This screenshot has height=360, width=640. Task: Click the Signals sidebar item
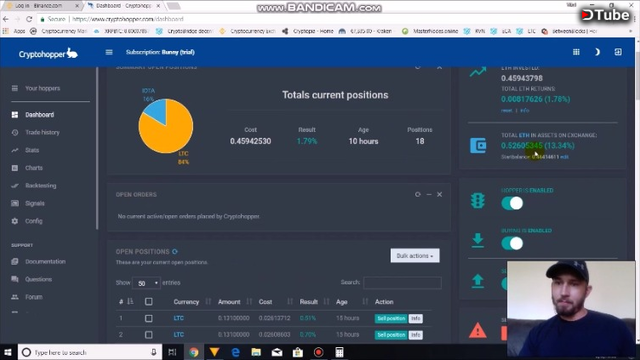[x=35, y=203]
